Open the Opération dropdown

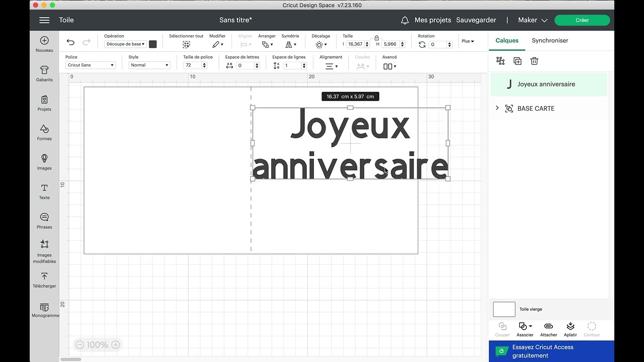point(125,44)
